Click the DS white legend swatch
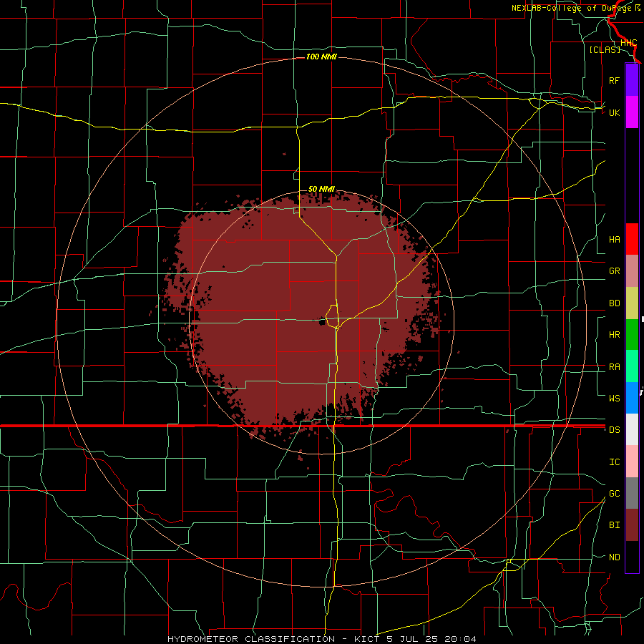This screenshot has width=644, height=644. click(x=632, y=429)
